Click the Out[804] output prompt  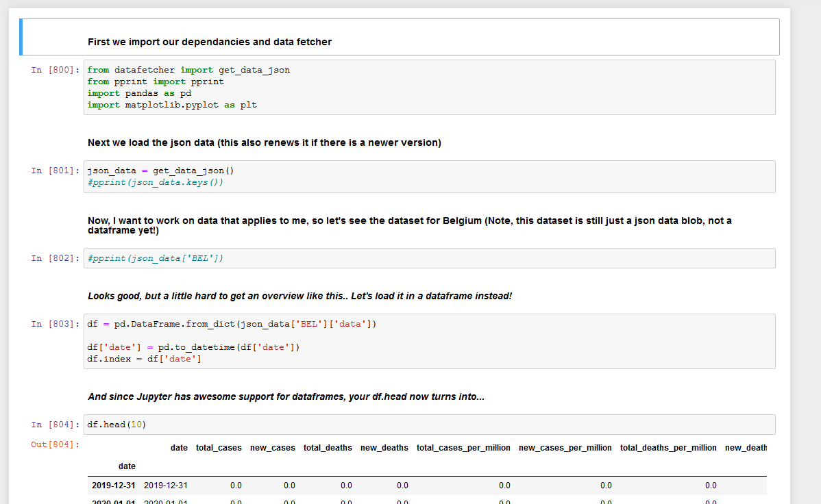click(56, 445)
